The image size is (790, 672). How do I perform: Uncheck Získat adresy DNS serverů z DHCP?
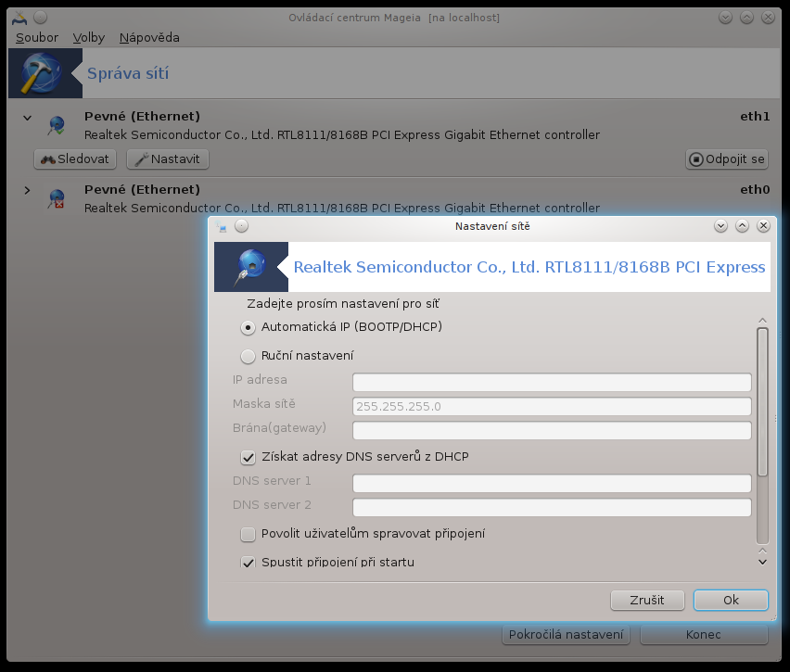click(x=248, y=457)
